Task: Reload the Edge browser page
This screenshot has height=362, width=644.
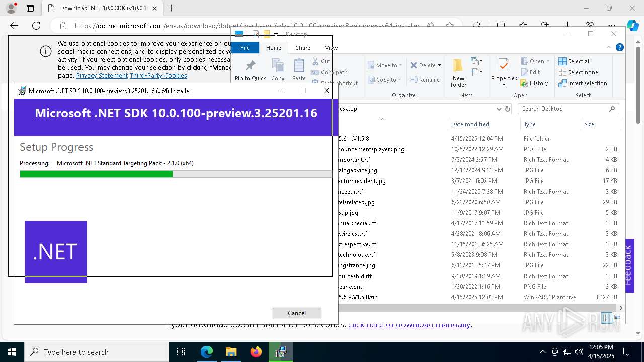Action: click(x=36, y=26)
